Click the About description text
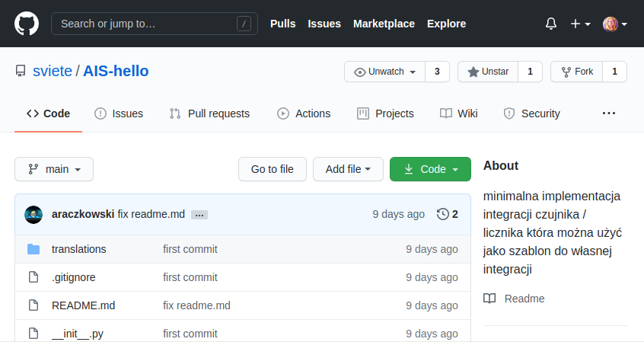This screenshot has height=342, width=644. [x=553, y=232]
